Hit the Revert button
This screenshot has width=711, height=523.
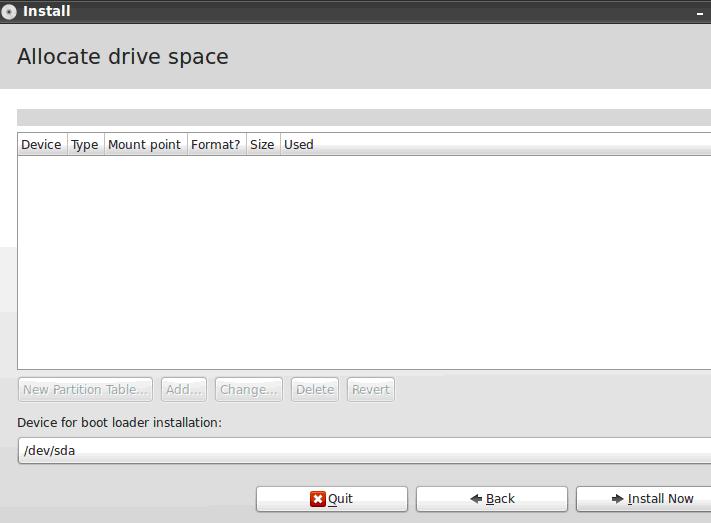click(x=370, y=389)
